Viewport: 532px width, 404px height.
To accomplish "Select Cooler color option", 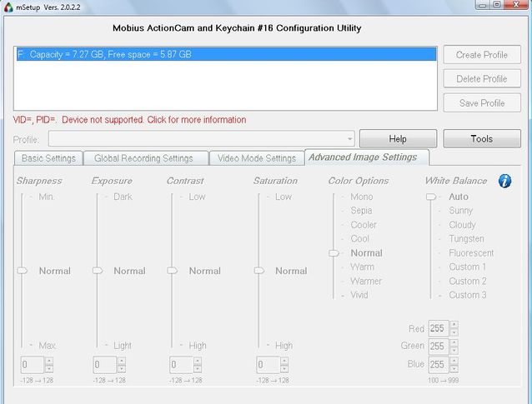I will (364, 225).
